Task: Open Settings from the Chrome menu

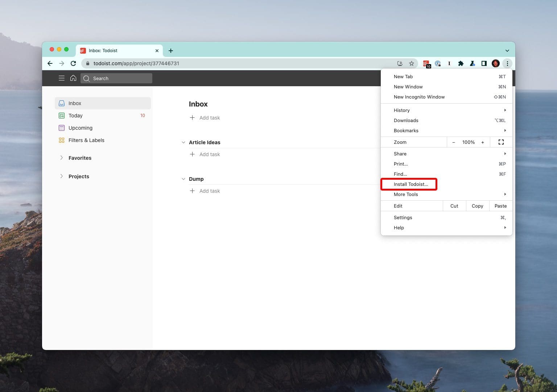Action: coord(446,217)
